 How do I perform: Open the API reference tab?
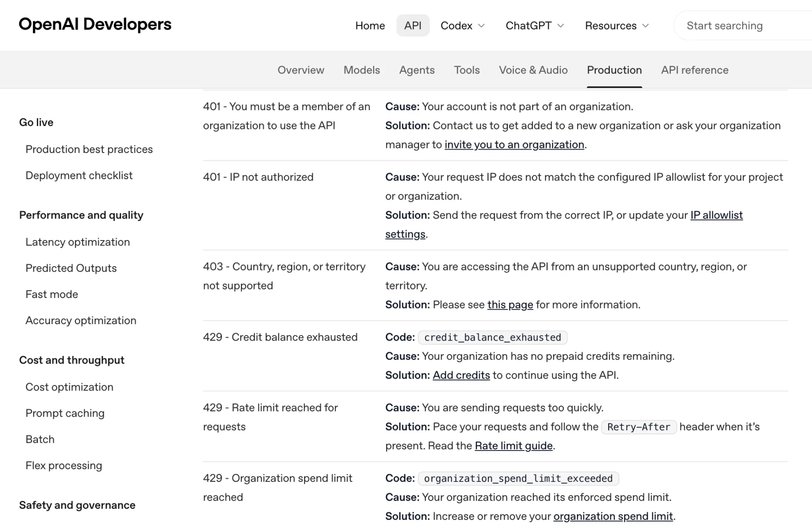(695, 70)
